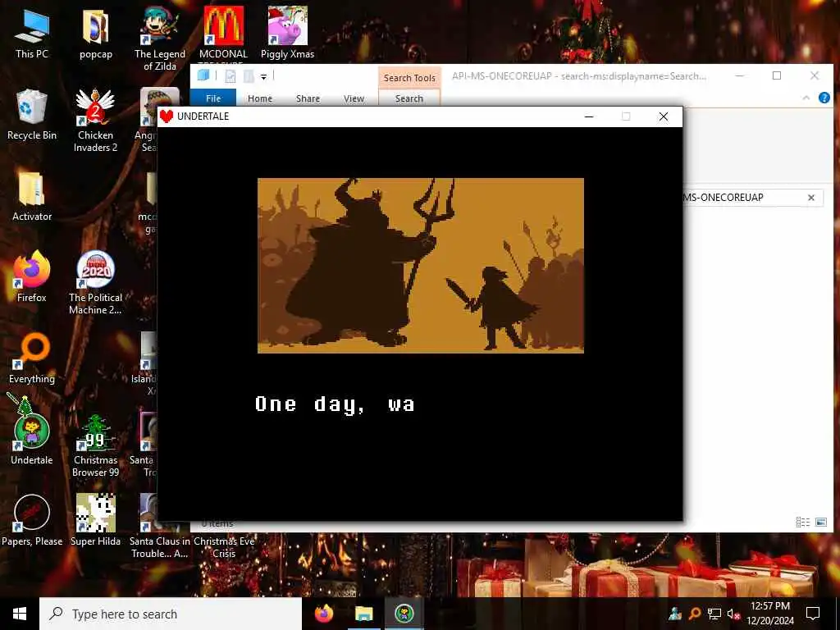The image size is (840, 630).
Task: Launch Chicken Invaders 2 shortcut
Action: [x=95, y=120]
